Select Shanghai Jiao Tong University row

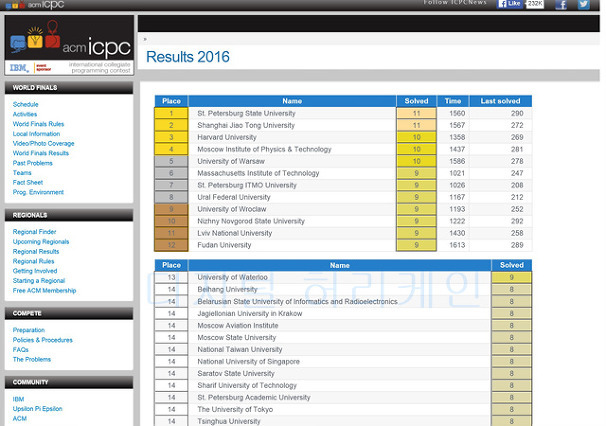[343, 125]
